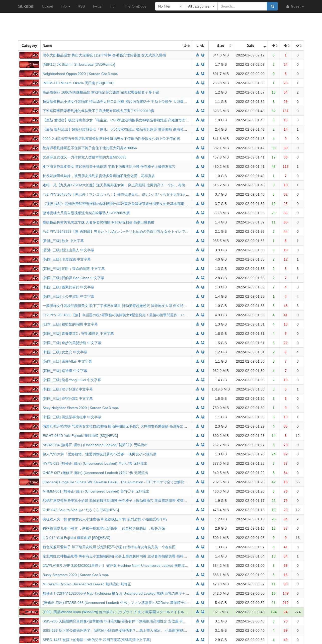Open magnet link for Busty Stepmom 2020
Image resolution: width=322 pixels, height=644 pixels.
click(x=203, y=575)
